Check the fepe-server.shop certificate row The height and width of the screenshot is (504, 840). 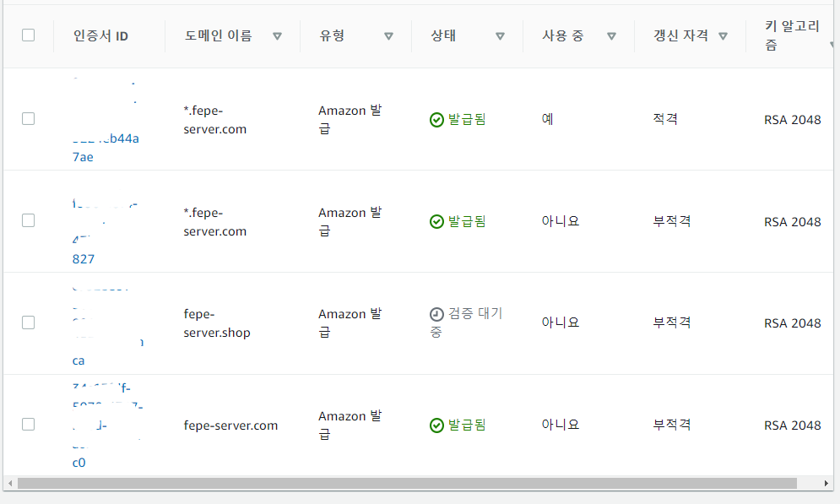(29, 322)
